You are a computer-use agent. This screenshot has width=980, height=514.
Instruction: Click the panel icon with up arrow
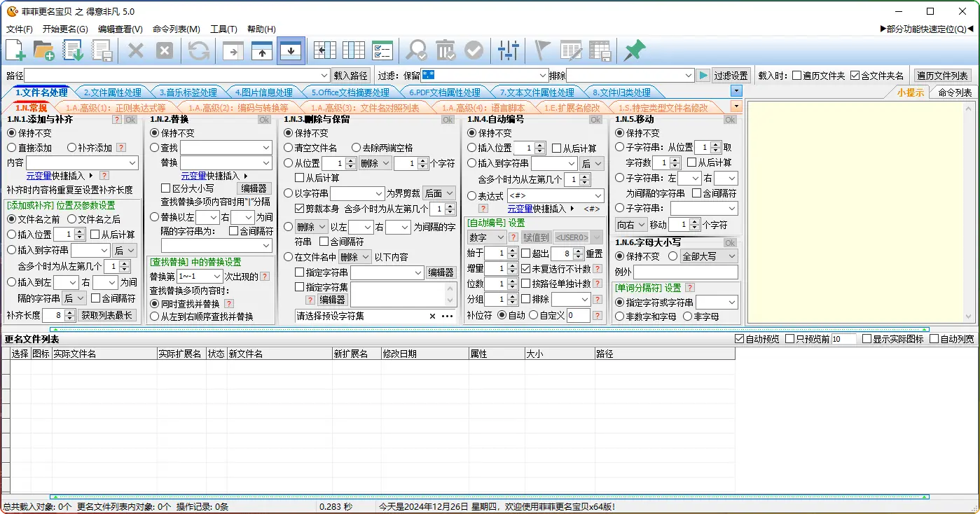coord(262,51)
